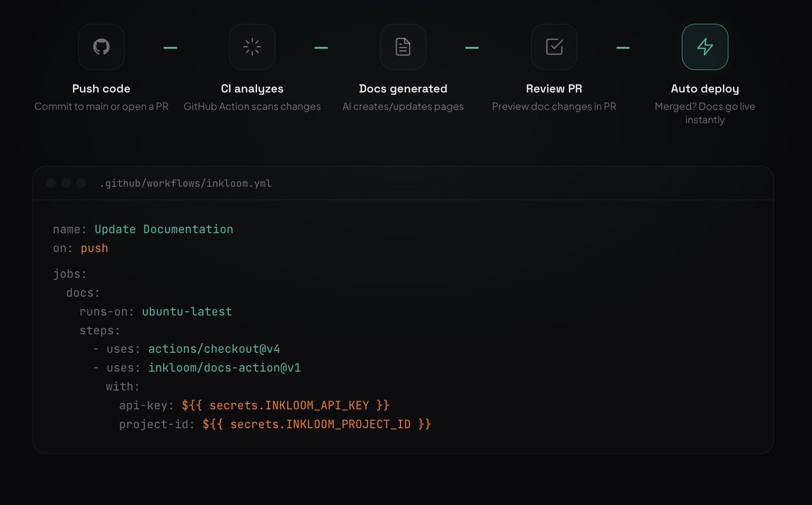Click the "push" trigger value
Image resolution: width=812 pixels, height=505 pixels.
click(94, 248)
